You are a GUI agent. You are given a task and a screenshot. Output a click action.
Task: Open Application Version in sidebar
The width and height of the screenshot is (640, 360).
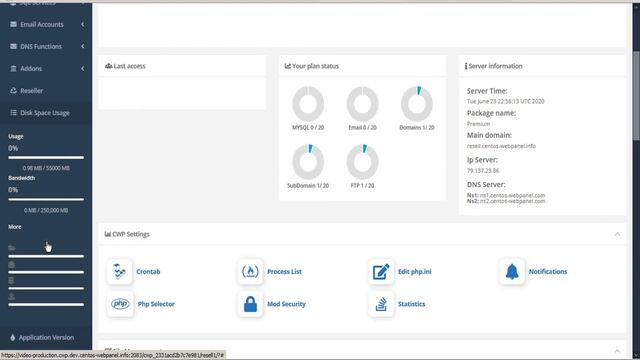tap(46, 338)
